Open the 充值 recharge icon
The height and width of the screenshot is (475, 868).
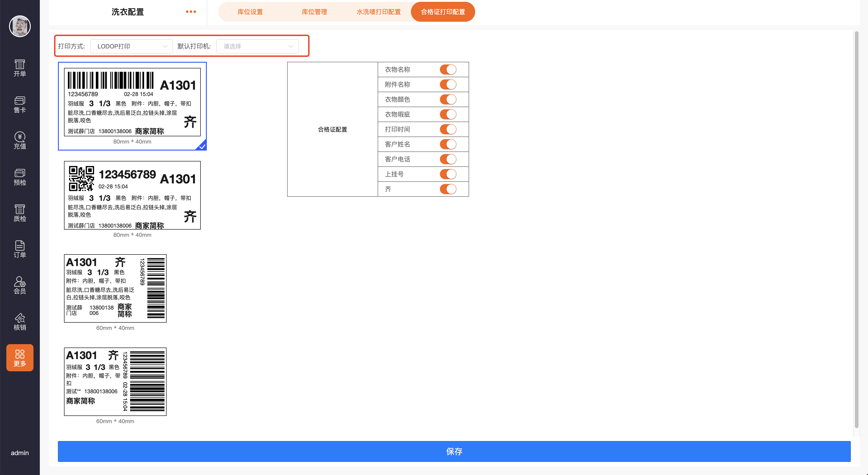point(19,140)
